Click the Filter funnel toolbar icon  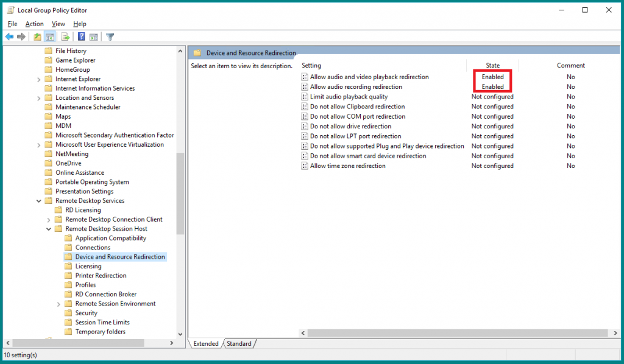tap(110, 37)
